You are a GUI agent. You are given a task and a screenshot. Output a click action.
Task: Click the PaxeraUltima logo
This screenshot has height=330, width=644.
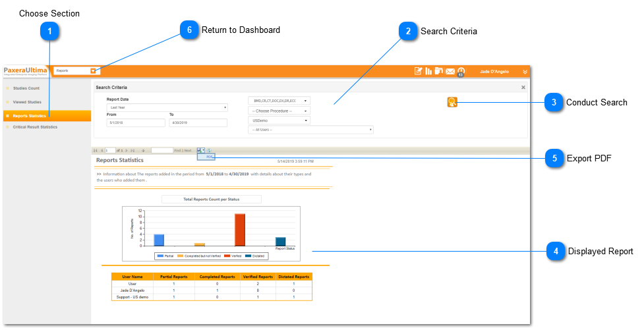tap(26, 71)
